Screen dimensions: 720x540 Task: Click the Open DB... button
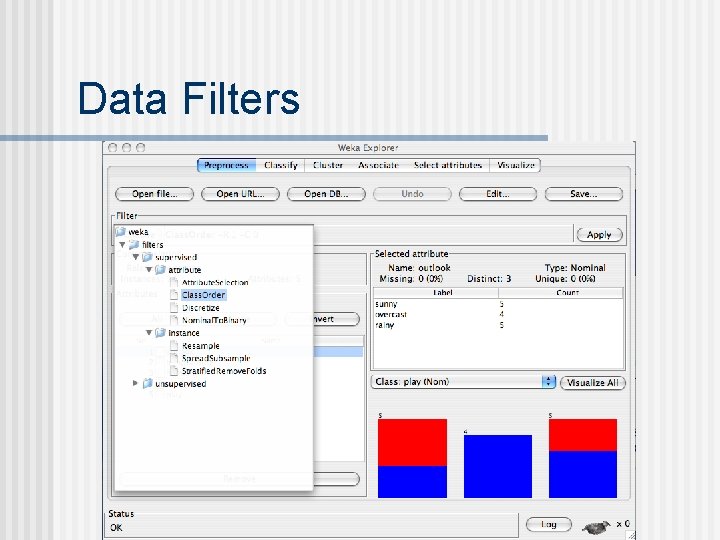326,194
